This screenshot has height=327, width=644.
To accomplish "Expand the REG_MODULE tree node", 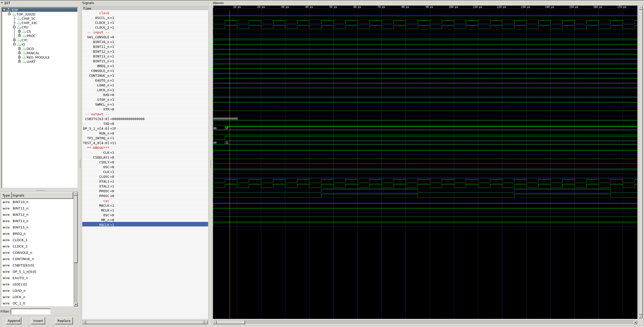I will pyautogui.click(x=19, y=57).
